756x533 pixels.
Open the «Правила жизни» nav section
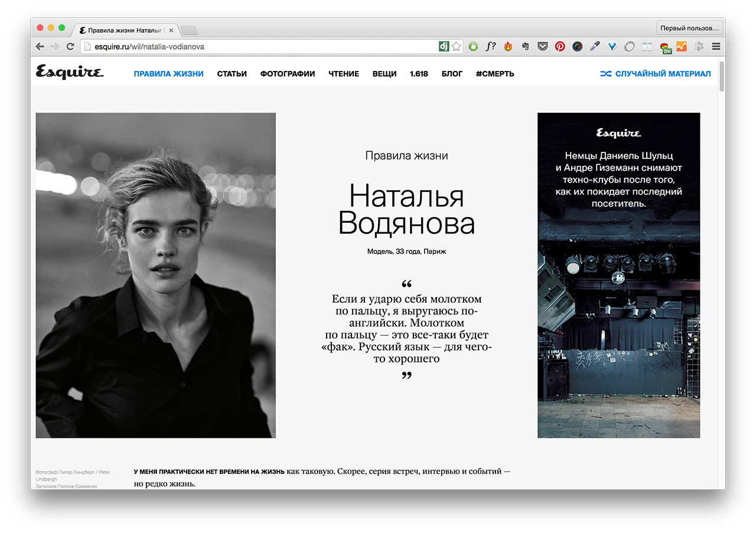[x=168, y=74]
